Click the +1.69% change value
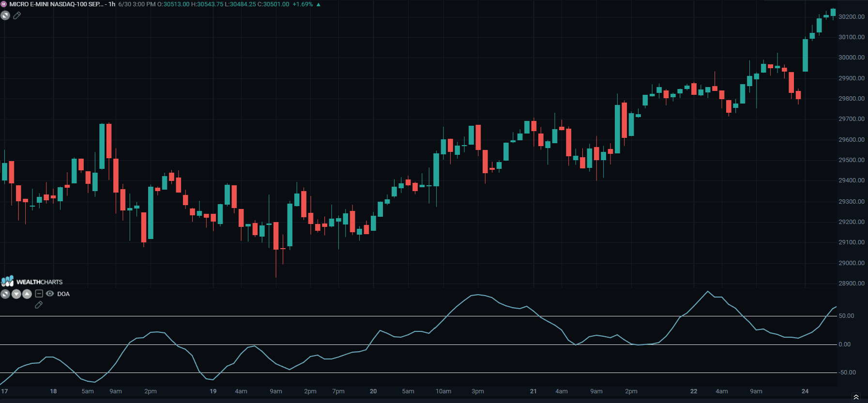 point(303,4)
